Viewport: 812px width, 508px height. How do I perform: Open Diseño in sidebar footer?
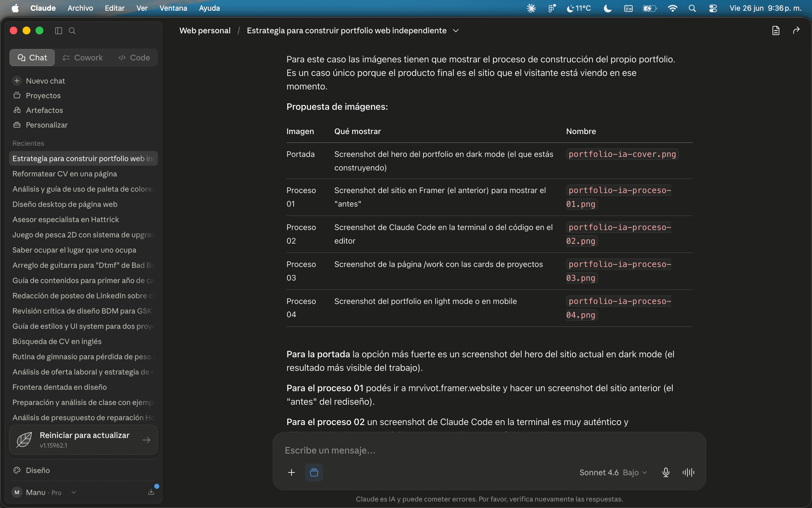point(83,470)
